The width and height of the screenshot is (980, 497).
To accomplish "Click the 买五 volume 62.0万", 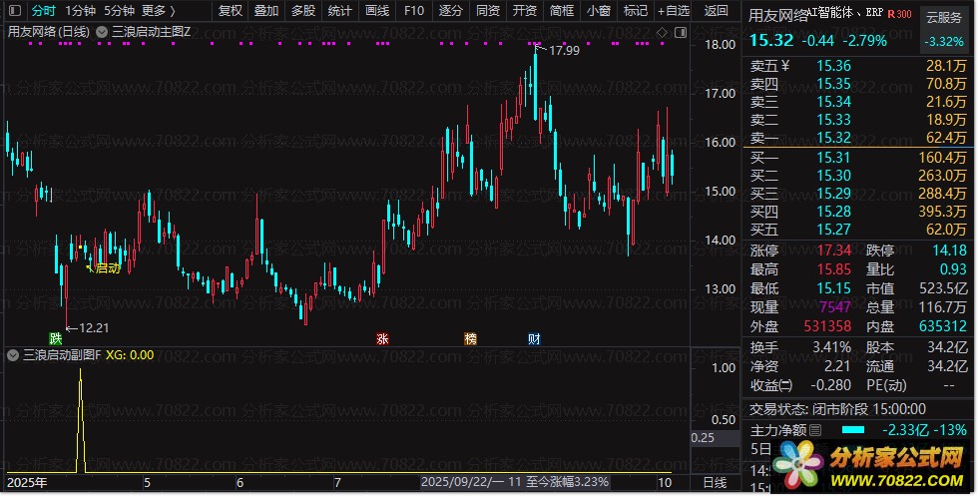I will point(946,230).
